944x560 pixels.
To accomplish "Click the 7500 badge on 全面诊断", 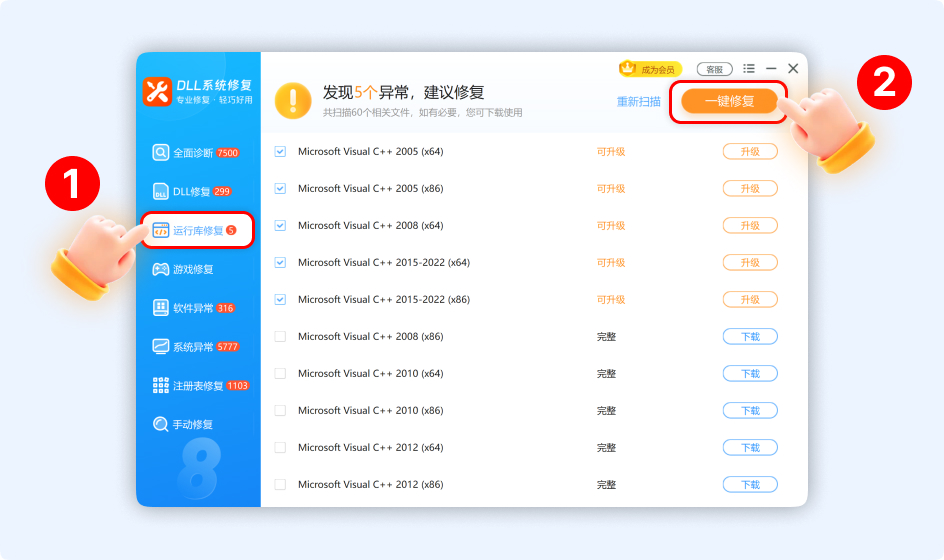I will coord(228,153).
